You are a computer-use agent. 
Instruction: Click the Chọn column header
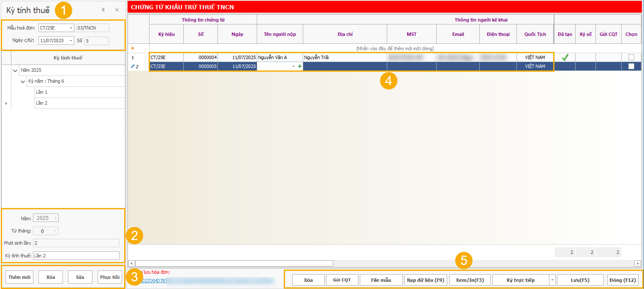pyautogui.click(x=631, y=34)
